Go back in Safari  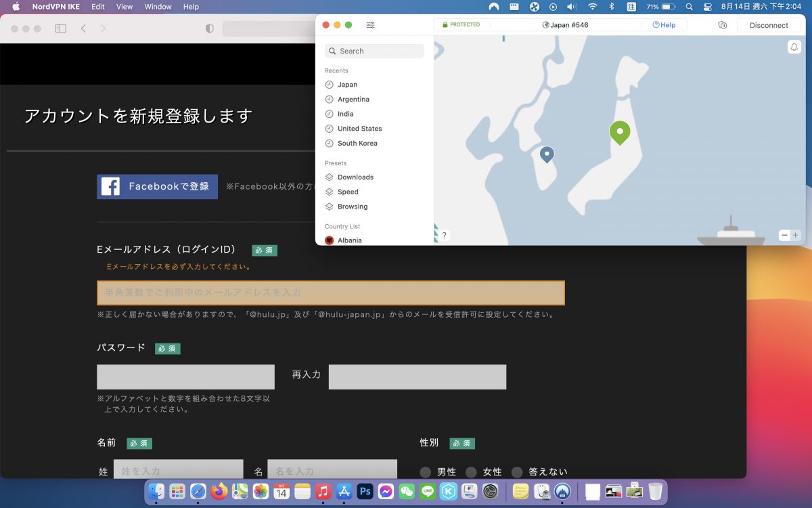tap(83, 28)
